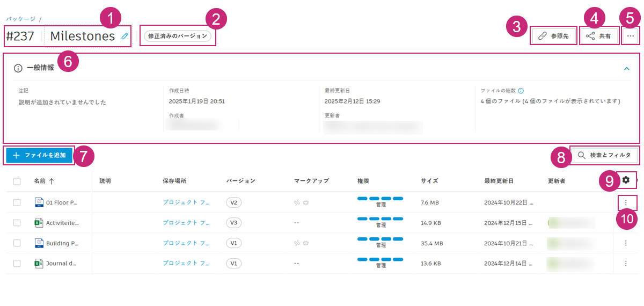
Task: Open version V1 badge of Building P...
Action: coord(233,243)
